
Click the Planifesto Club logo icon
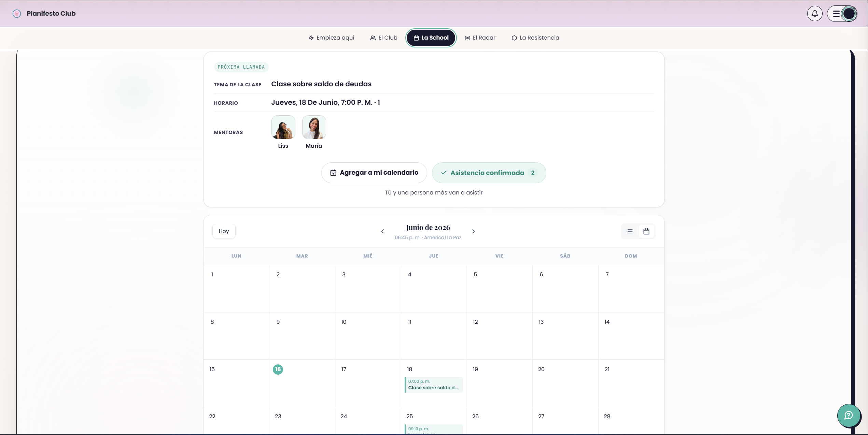(17, 14)
